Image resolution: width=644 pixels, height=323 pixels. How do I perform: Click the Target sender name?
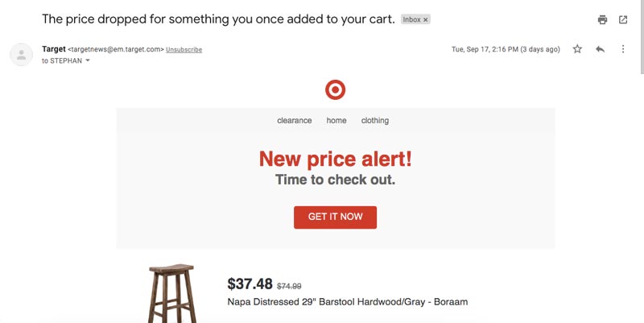pos(54,49)
